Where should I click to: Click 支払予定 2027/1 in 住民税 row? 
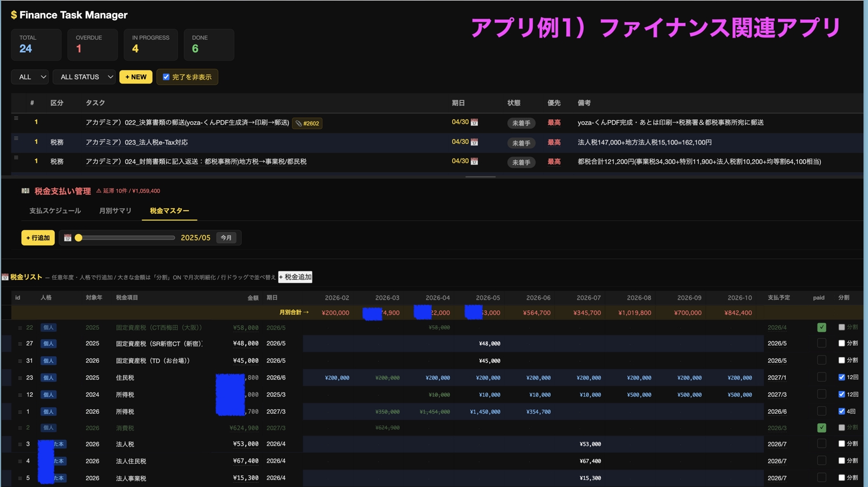[x=777, y=378]
